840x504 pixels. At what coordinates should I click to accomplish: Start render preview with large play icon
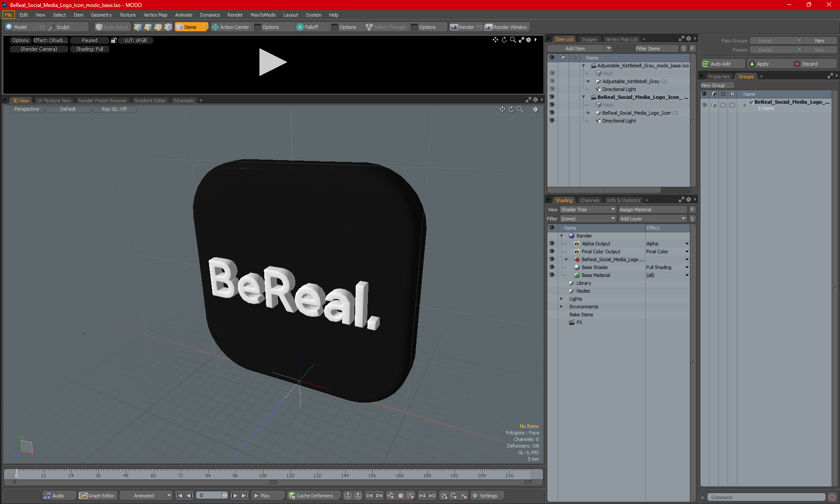272,62
